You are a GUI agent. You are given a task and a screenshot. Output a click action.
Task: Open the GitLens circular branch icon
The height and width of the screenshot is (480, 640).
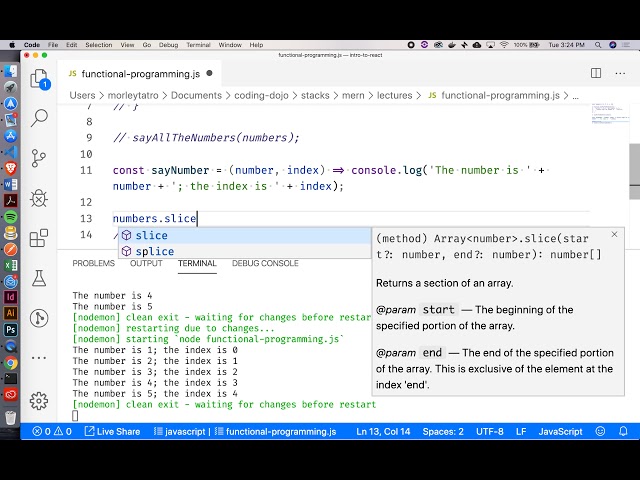[x=39, y=318]
